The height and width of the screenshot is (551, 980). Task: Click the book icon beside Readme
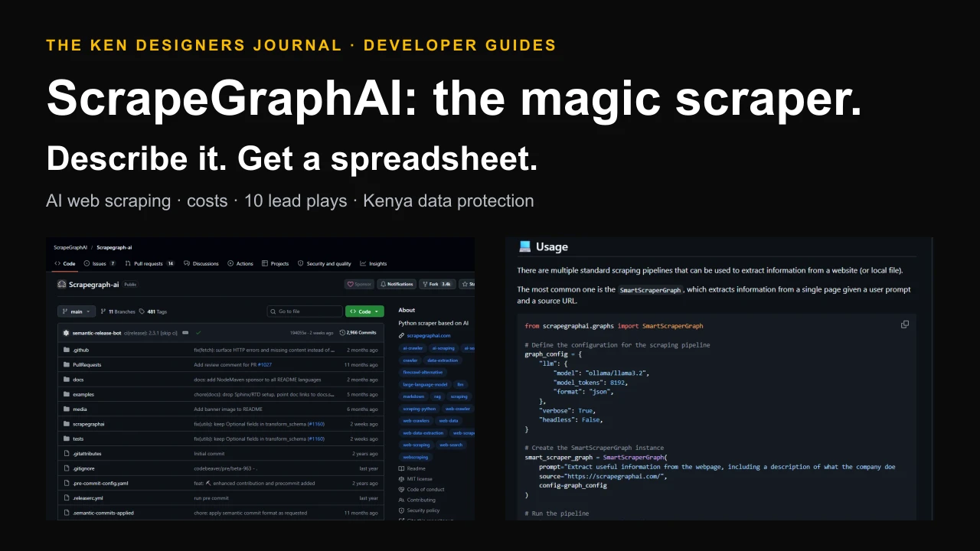401,468
